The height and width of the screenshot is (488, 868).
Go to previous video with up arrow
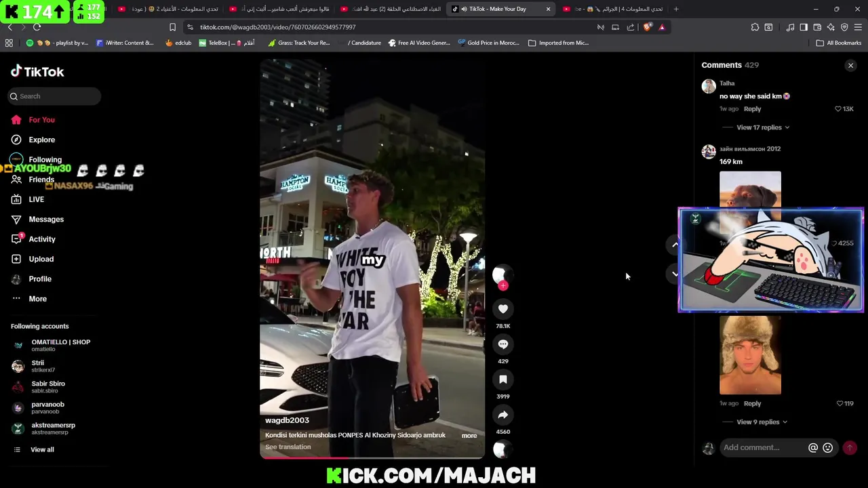click(675, 244)
